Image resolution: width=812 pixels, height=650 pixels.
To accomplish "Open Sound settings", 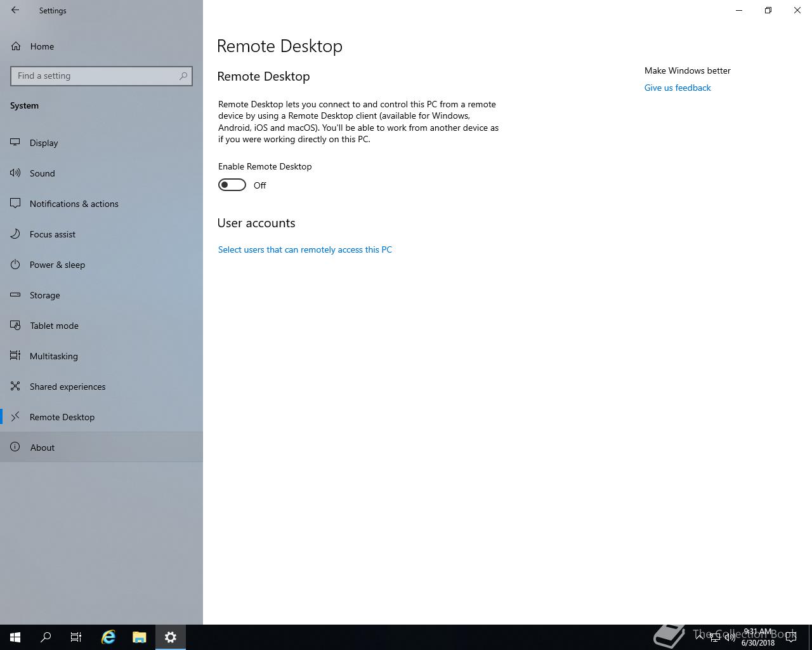I will (101, 173).
